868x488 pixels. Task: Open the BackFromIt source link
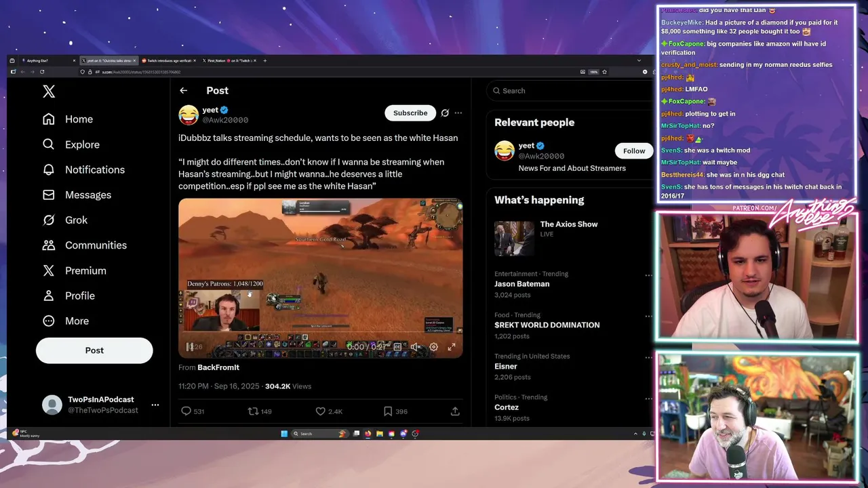(x=218, y=367)
